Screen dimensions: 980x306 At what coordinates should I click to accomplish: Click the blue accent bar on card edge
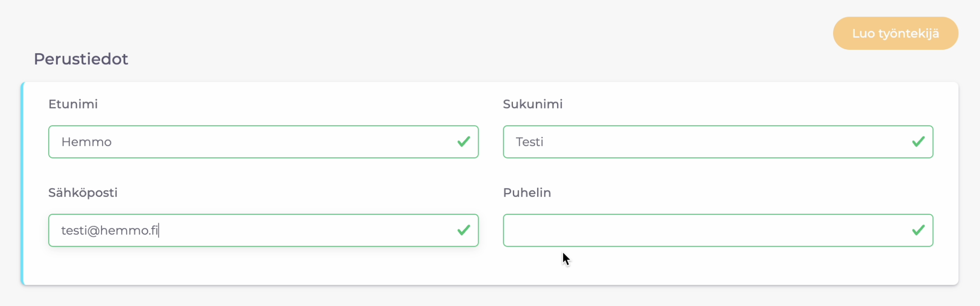point(23,183)
